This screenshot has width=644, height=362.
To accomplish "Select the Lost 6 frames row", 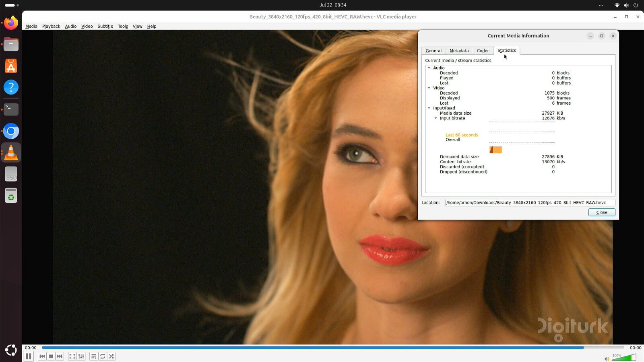I will (x=518, y=103).
